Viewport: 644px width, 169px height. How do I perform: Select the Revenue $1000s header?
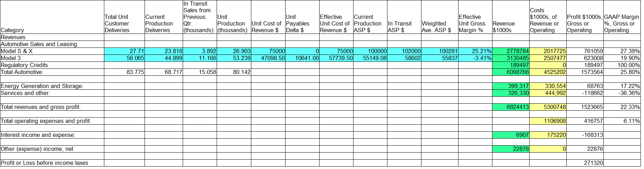click(x=504, y=27)
